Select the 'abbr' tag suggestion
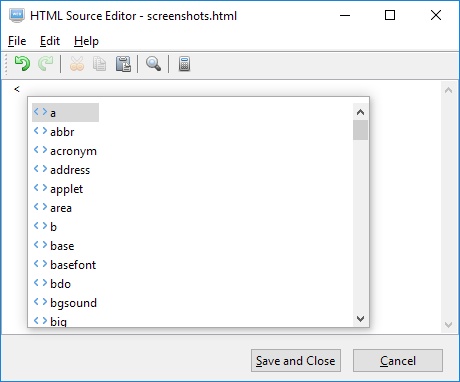 tap(54, 132)
